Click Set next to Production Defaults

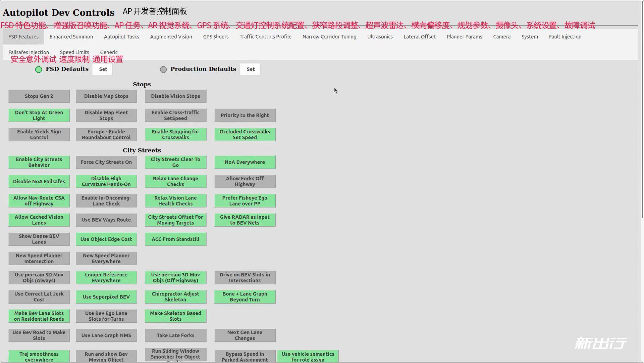click(250, 69)
